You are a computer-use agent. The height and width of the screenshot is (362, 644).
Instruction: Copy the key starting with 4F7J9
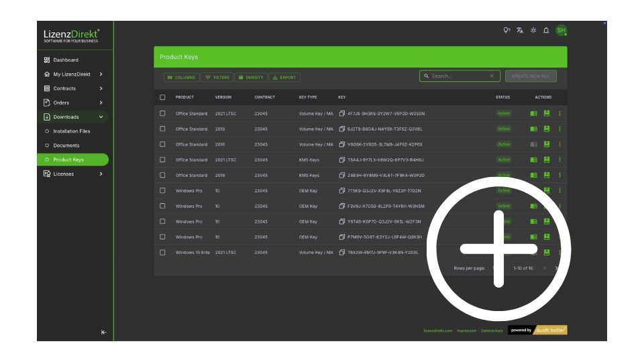[x=341, y=113]
